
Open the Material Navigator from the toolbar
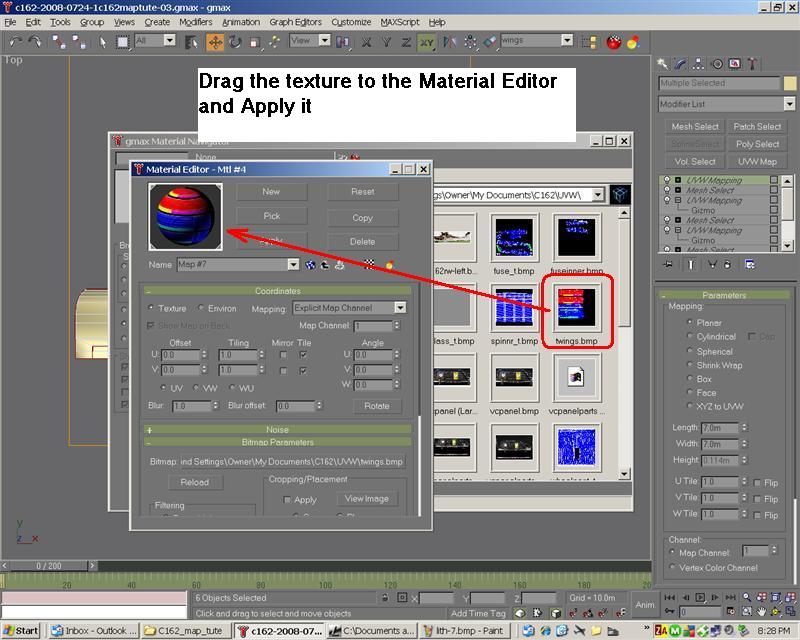pos(634,42)
